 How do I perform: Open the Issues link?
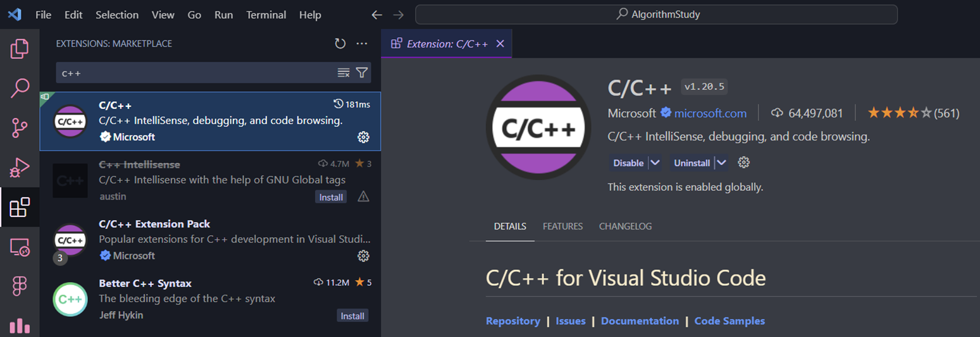click(x=571, y=321)
